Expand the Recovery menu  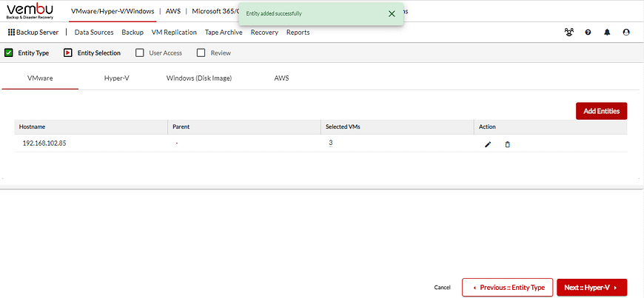pyautogui.click(x=264, y=33)
